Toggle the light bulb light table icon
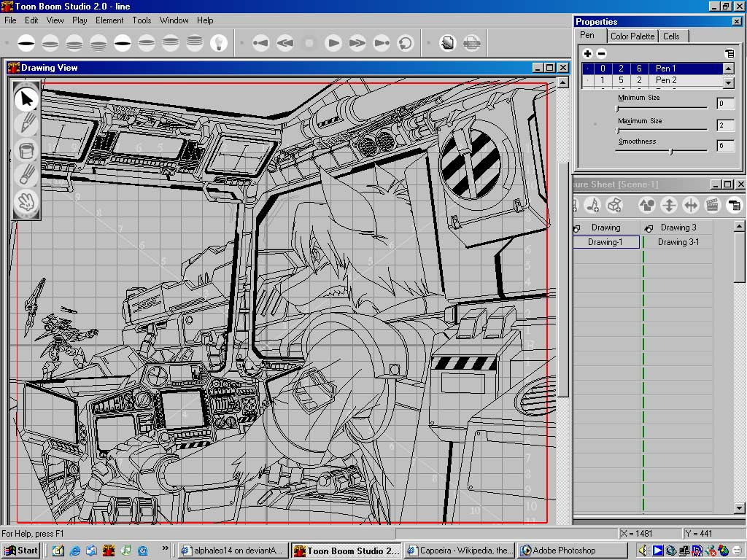Screen dimensions: 747x560 pos(219,43)
